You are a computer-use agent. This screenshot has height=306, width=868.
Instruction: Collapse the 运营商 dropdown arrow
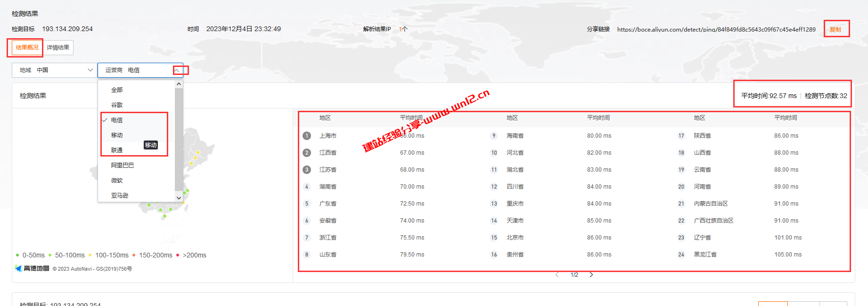tap(177, 70)
